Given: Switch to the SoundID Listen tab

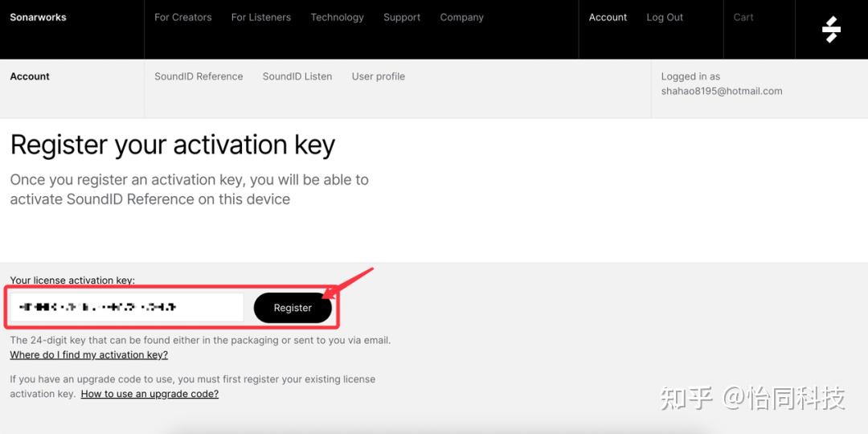Looking at the screenshot, I should (297, 76).
